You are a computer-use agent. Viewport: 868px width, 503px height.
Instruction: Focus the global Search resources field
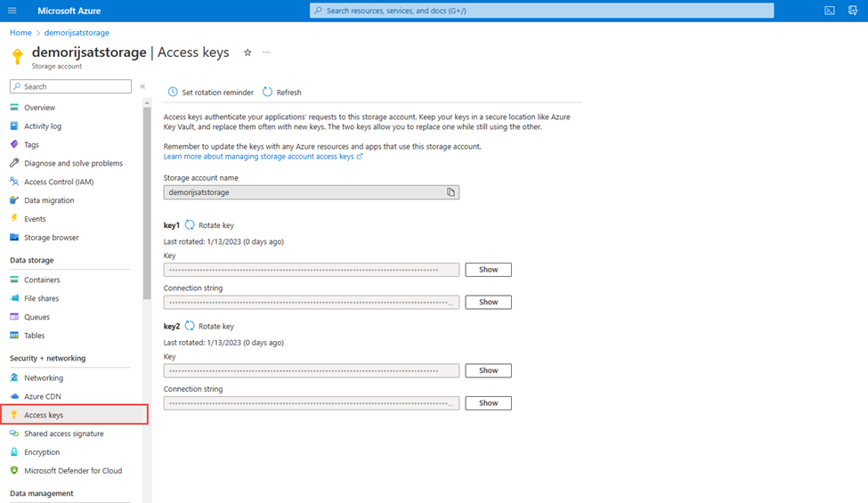541,11
